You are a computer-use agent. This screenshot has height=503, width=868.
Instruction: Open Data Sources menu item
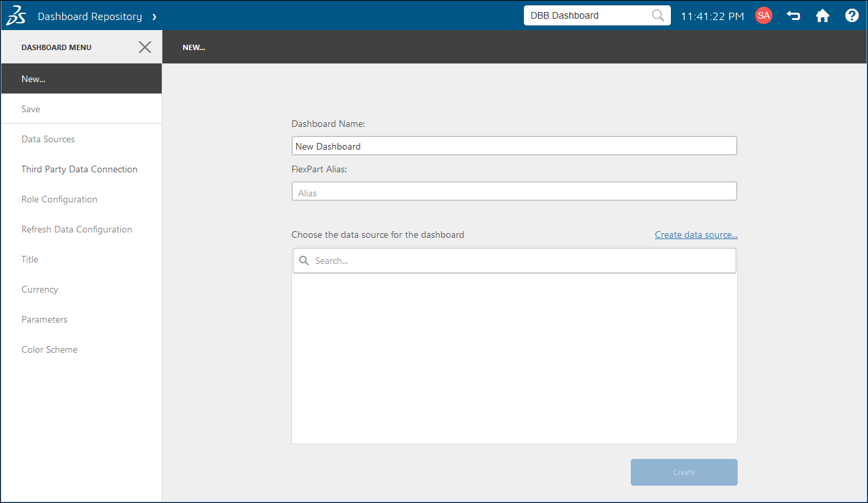[81, 139]
